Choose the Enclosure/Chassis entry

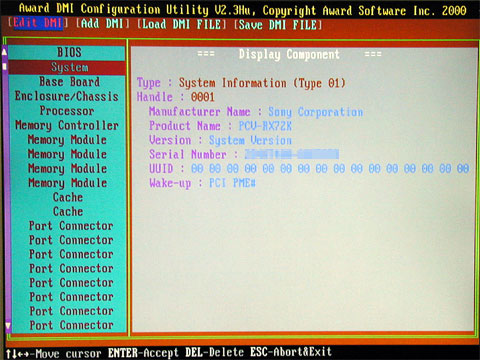[x=67, y=96]
